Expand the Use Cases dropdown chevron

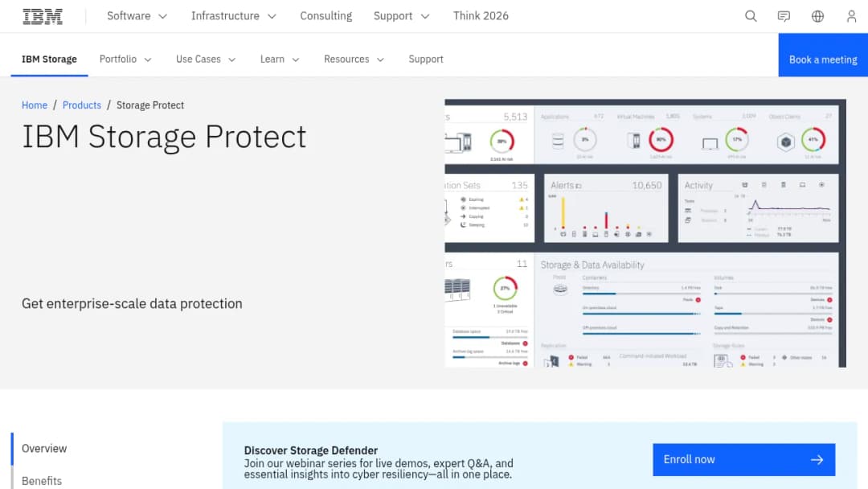point(232,60)
